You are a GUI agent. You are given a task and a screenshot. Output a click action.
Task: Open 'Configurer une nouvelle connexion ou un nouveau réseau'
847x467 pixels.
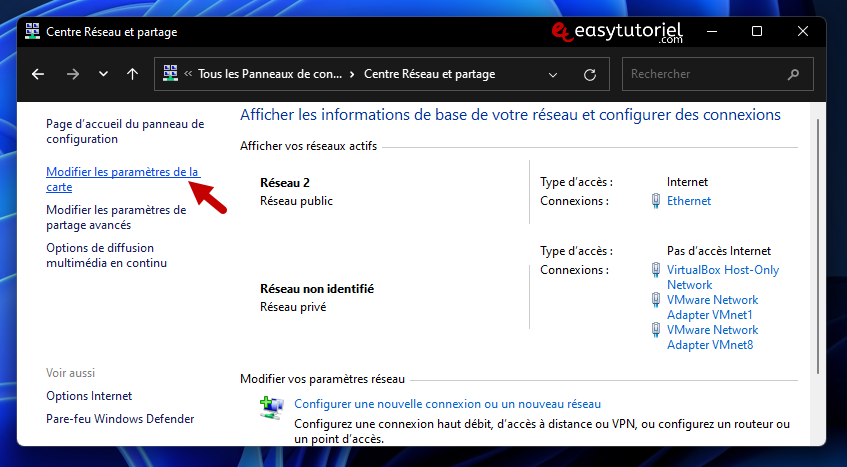[x=447, y=404]
